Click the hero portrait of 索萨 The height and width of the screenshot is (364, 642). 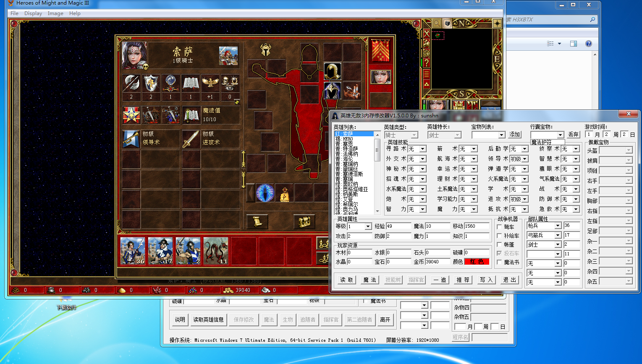tap(134, 55)
